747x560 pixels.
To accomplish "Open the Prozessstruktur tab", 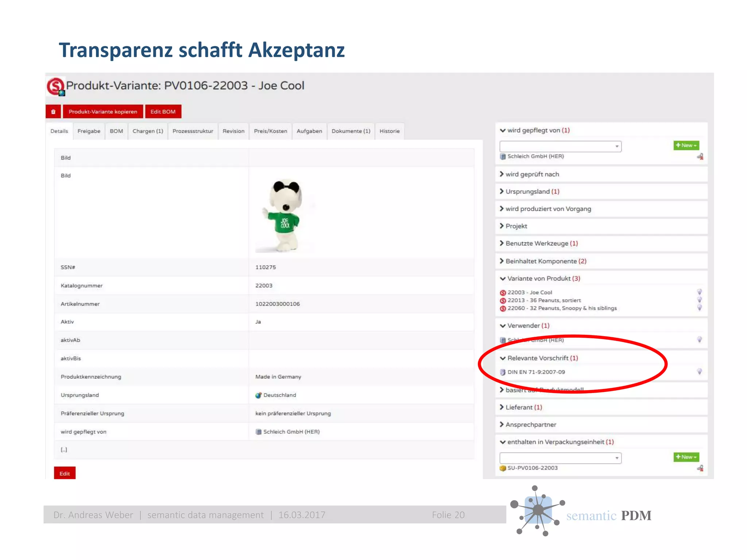I will 193,131.
